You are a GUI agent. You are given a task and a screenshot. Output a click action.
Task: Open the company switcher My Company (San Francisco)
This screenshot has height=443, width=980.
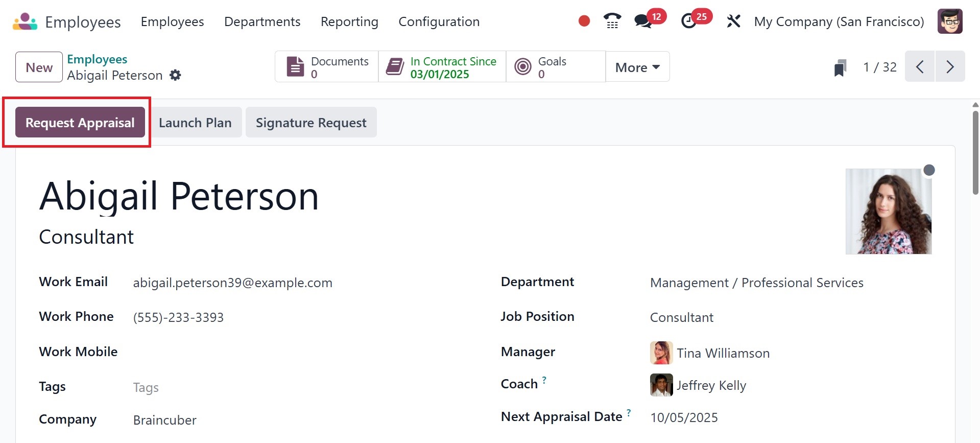(839, 21)
